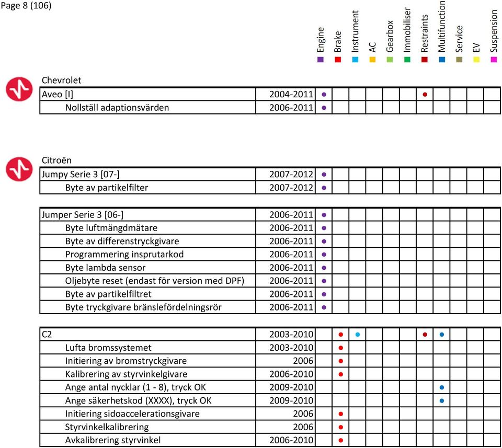This screenshot has height=448, width=502.
Task: Select the light blue Instrument legend swatch
Action: click(x=355, y=60)
